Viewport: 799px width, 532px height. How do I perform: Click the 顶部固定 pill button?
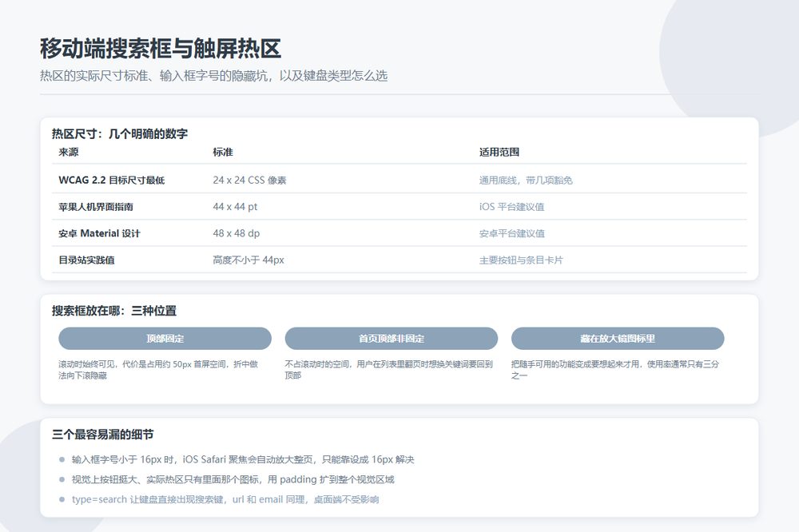165,339
